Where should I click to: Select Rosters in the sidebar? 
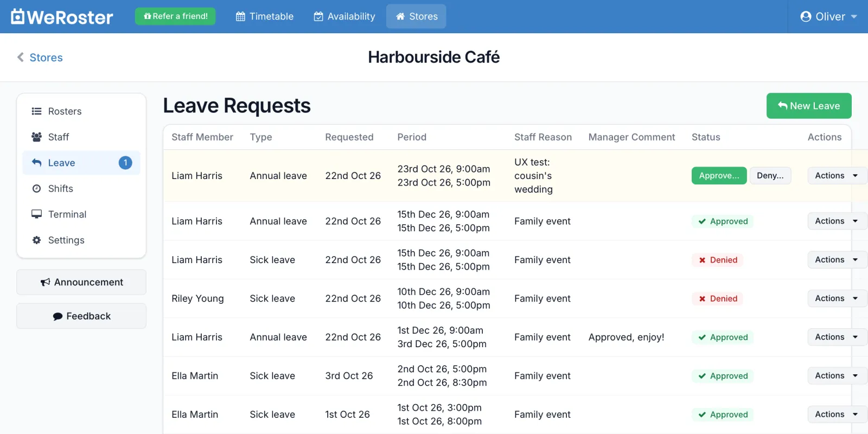click(81, 111)
